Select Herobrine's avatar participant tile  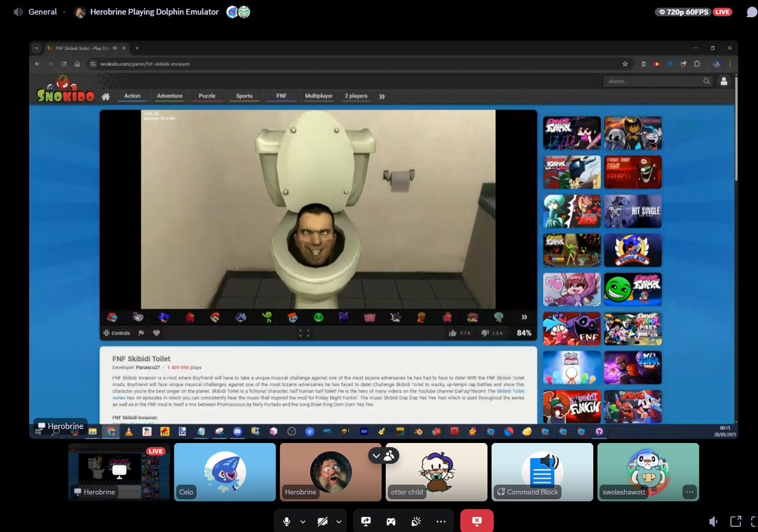[x=330, y=472]
